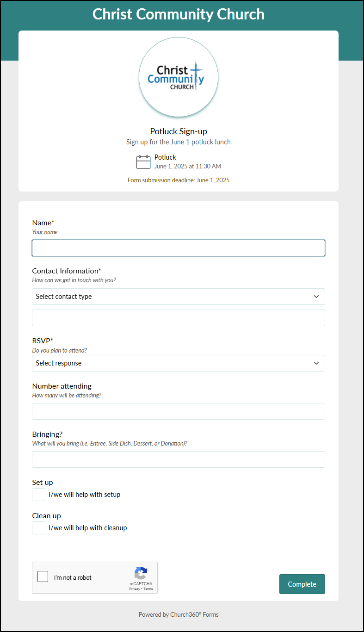Click the Bringing? text field
Image resolution: width=364 pixels, height=632 pixels.
click(x=179, y=459)
